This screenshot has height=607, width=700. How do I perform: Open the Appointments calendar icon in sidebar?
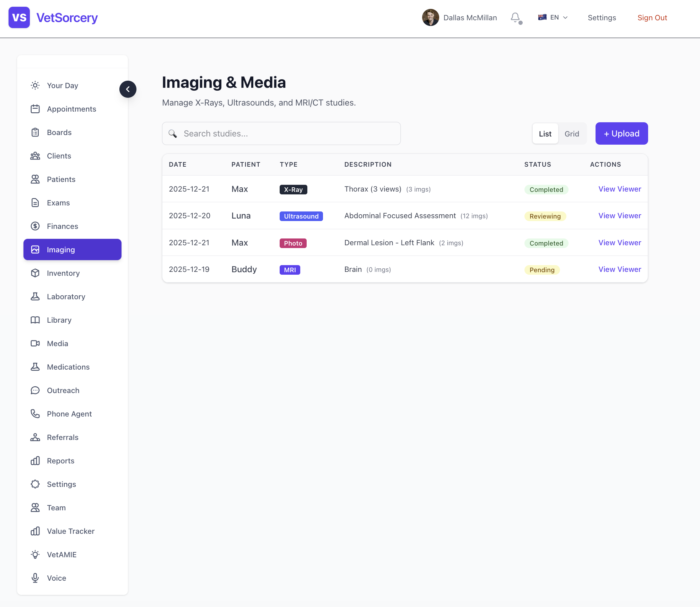click(x=35, y=109)
